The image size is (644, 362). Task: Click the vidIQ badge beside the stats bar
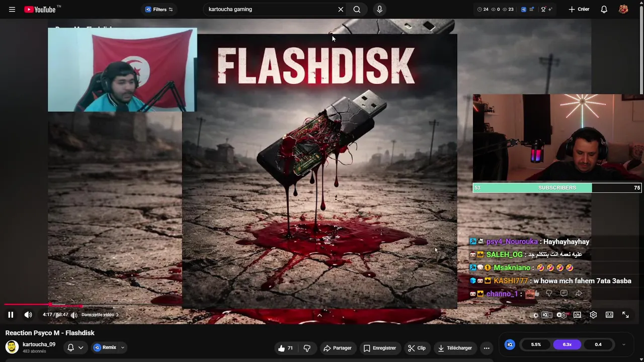(x=510, y=344)
